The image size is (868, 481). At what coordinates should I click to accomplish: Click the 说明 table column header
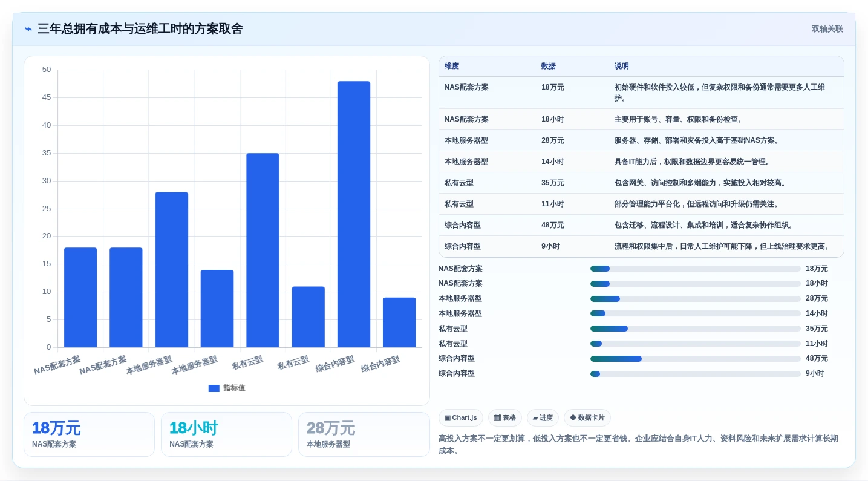click(622, 67)
